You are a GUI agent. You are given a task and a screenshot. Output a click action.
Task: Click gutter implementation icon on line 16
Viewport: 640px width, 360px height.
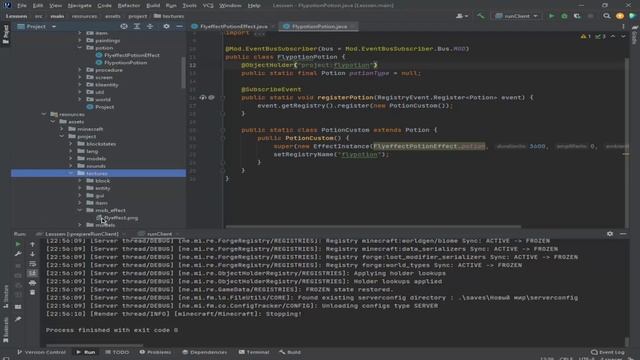(203, 98)
